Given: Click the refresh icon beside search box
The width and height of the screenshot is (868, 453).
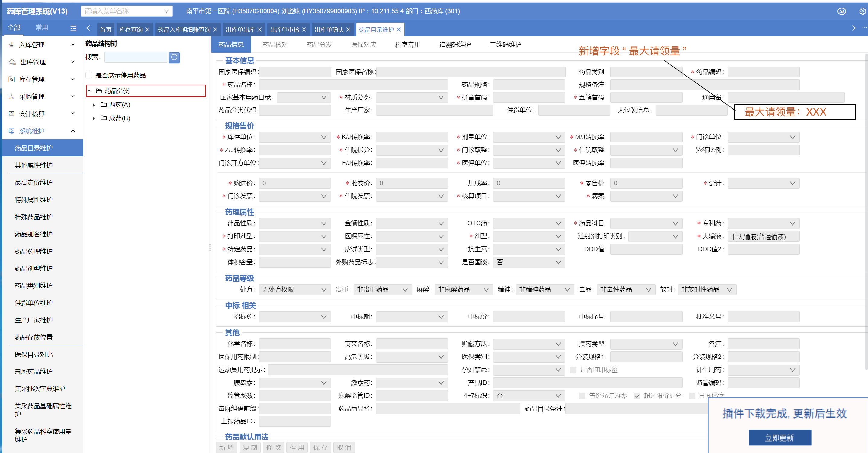Looking at the screenshot, I should click(174, 57).
